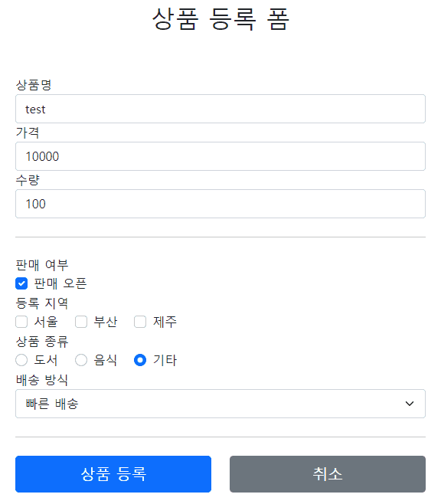Click the 부산 checkbox label
Screen dimensions: 441x504
coord(106,322)
